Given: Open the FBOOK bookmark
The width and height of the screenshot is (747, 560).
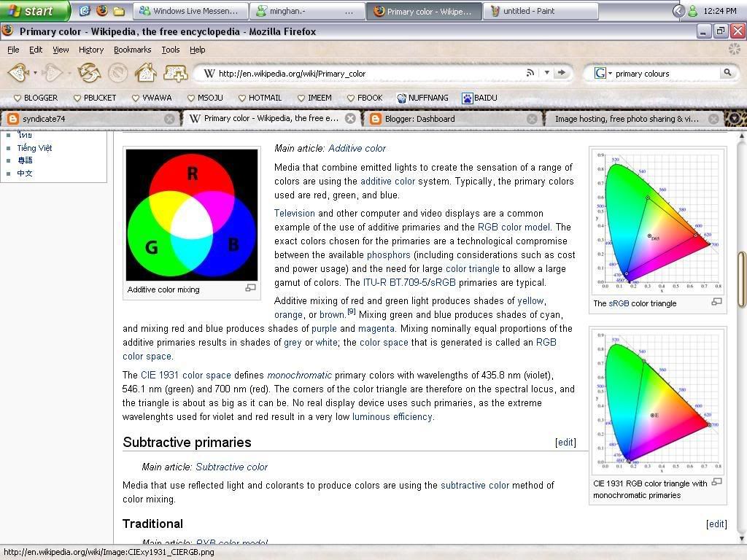Looking at the screenshot, I should (x=365, y=98).
